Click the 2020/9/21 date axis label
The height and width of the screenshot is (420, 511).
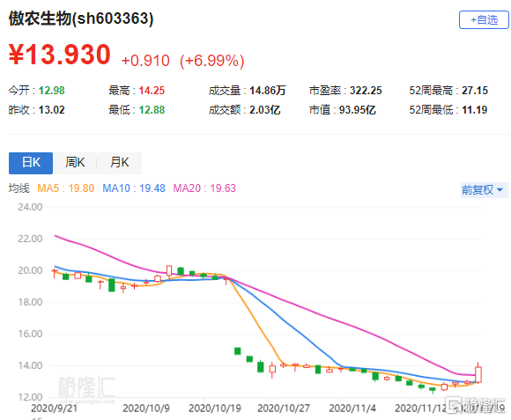54,409
